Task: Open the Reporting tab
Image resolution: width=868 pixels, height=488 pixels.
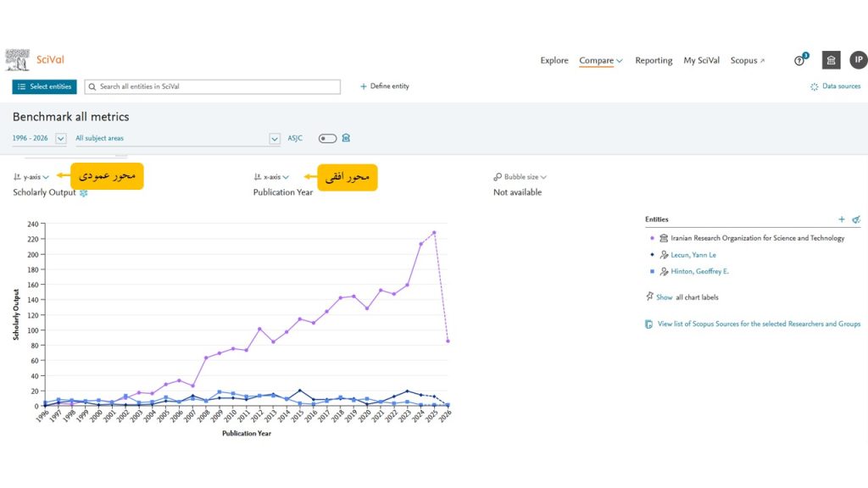Action: (654, 60)
